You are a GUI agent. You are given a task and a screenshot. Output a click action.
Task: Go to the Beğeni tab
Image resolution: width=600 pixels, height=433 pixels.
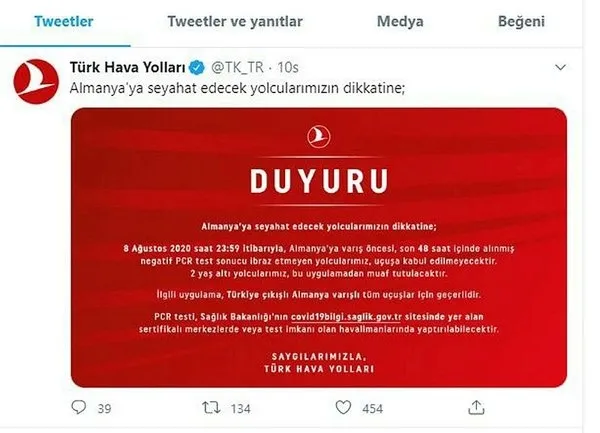click(x=521, y=21)
